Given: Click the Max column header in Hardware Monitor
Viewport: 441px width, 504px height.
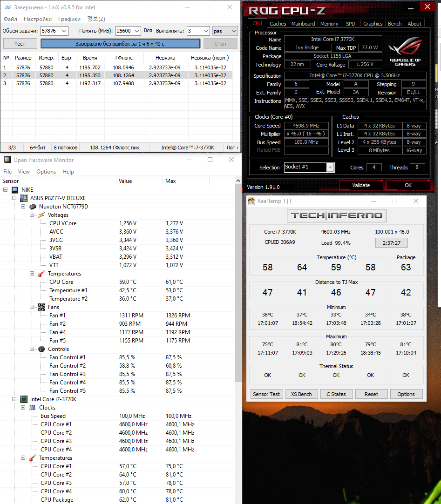Looking at the screenshot, I should [186, 181].
